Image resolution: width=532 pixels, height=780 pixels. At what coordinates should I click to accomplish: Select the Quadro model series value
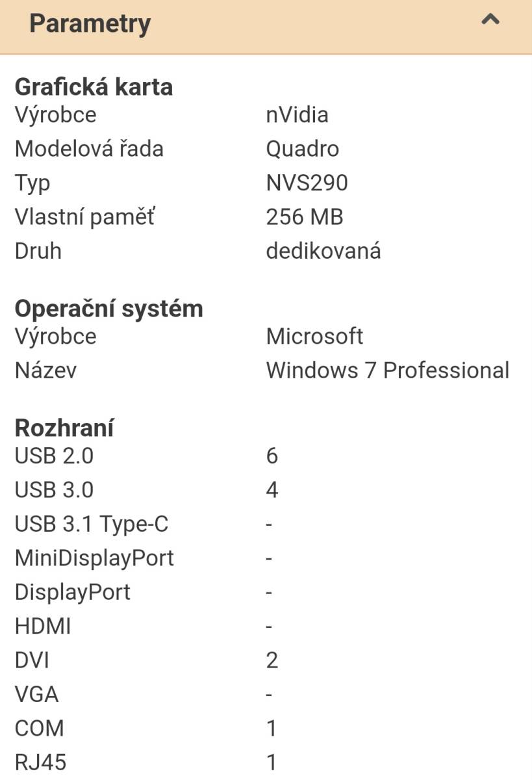click(302, 149)
